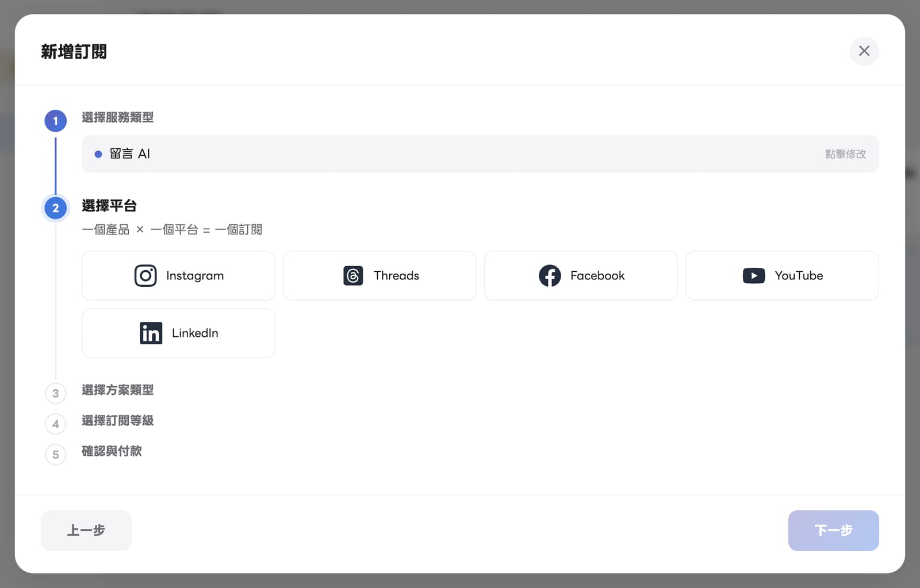
Task: Choose the LinkedIn platform card
Action: pos(178,333)
